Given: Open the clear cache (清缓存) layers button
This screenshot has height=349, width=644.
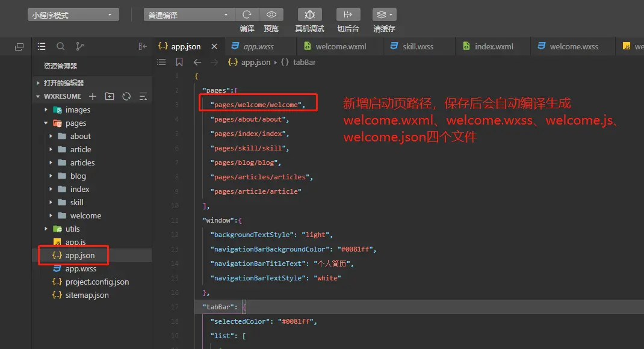Looking at the screenshot, I should (x=385, y=14).
